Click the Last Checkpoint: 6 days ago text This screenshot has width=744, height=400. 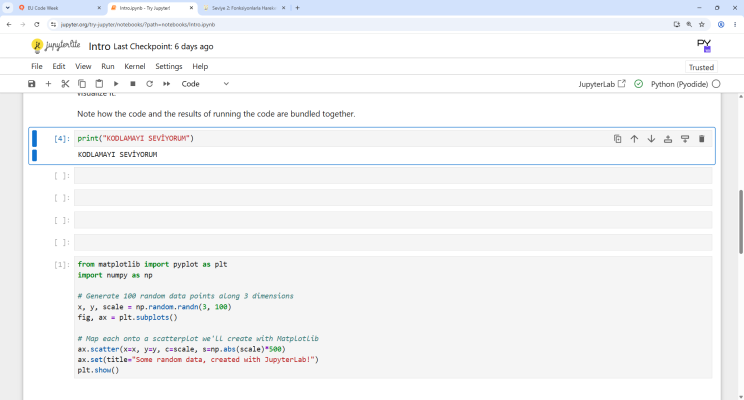pyautogui.click(x=163, y=47)
